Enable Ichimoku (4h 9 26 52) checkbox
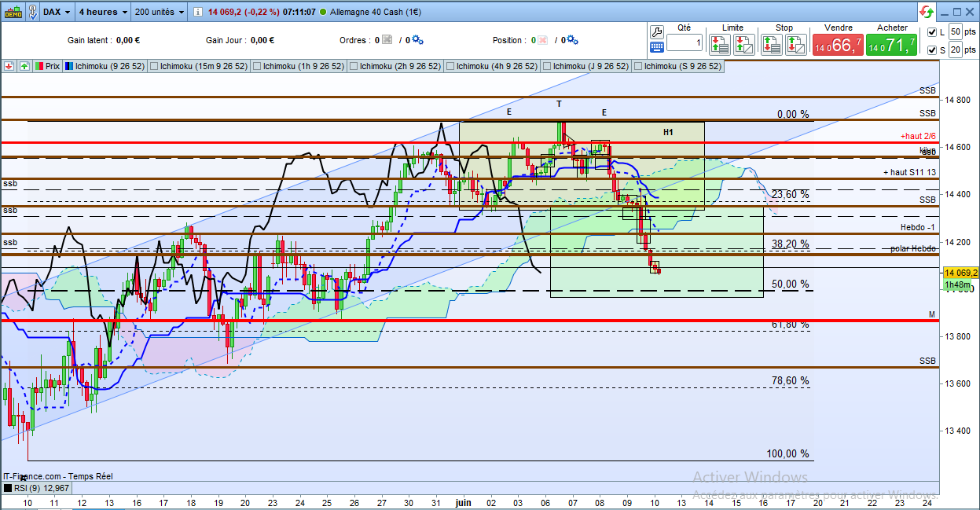Viewport: 980px width, 510px height. pos(450,67)
